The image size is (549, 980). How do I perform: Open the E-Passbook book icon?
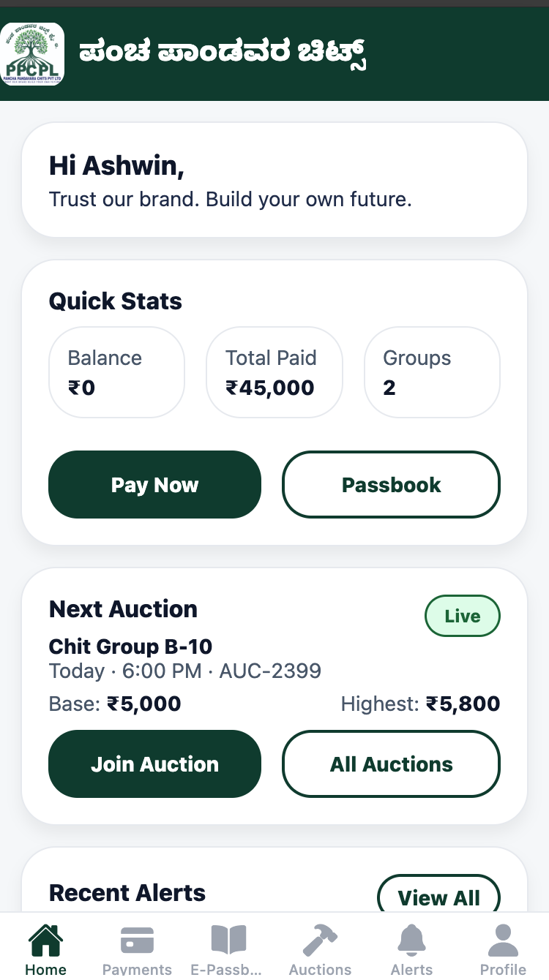(228, 941)
